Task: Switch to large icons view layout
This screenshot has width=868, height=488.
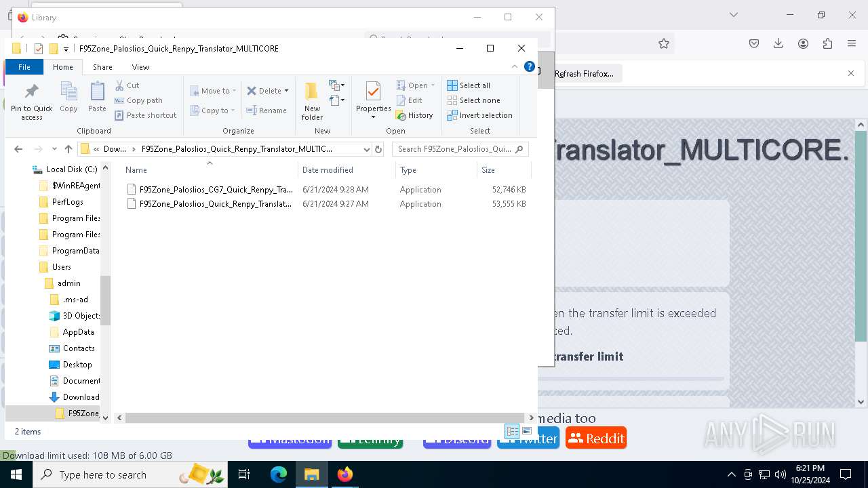Action: 527,431
